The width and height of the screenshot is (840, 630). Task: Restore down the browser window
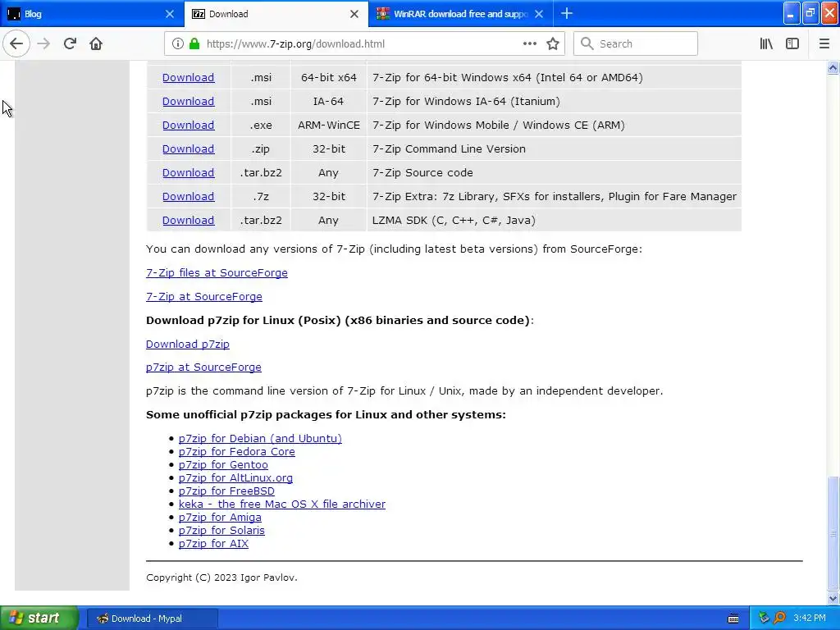click(x=810, y=13)
